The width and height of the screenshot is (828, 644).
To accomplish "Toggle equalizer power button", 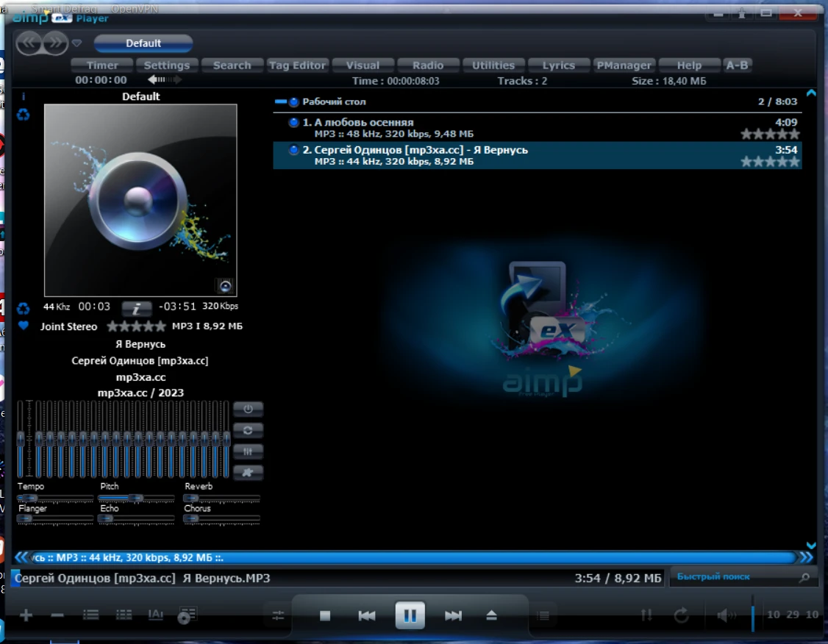I will click(x=248, y=409).
